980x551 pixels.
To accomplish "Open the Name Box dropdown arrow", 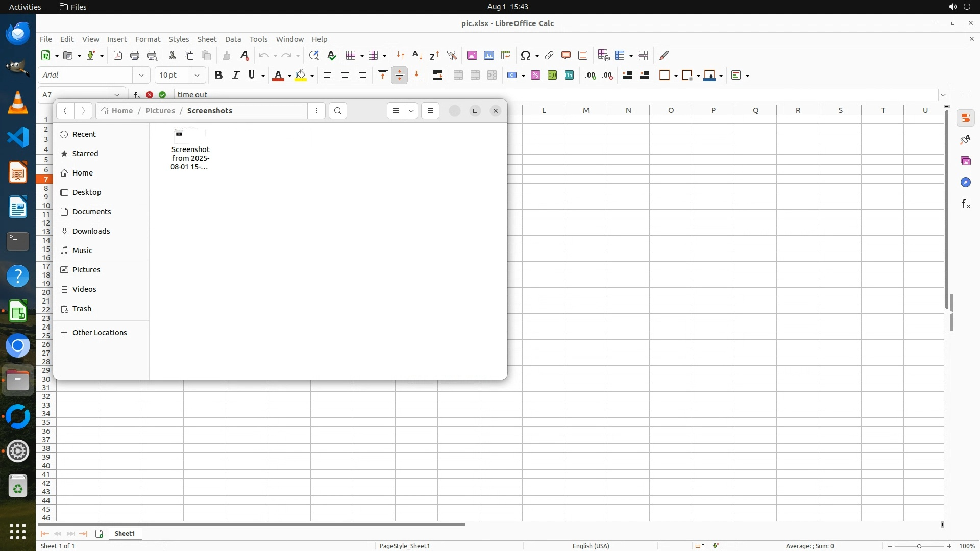I will click(x=117, y=95).
